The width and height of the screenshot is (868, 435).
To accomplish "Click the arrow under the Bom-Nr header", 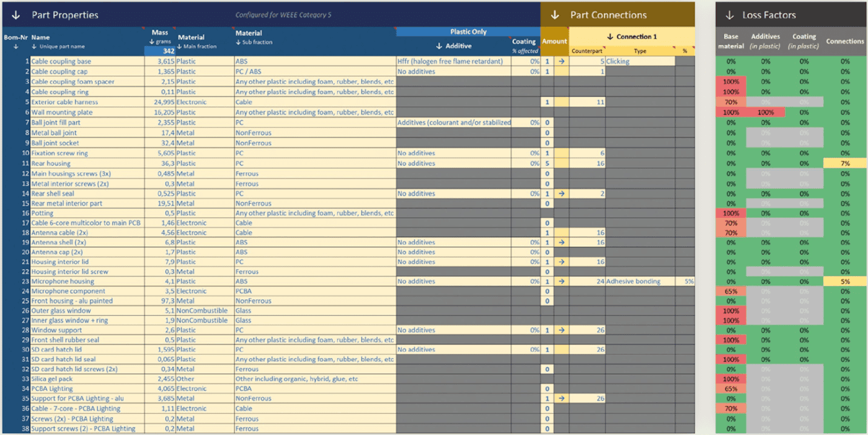I will [x=15, y=47].
